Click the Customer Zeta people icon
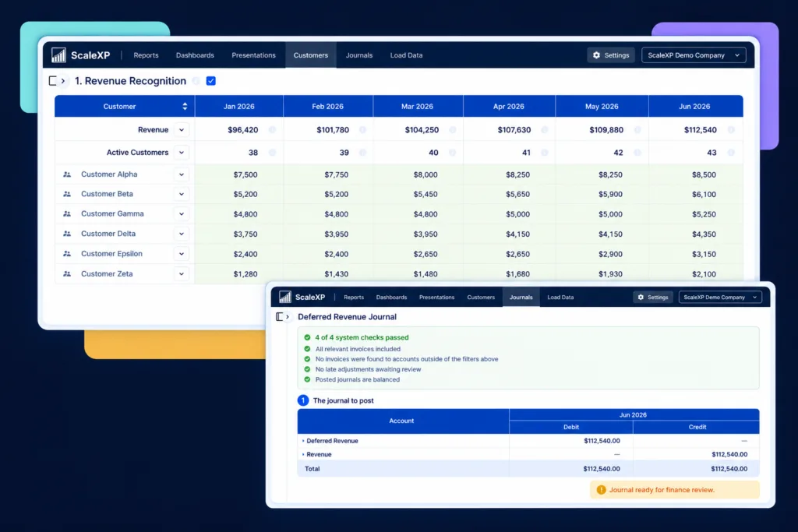The image size is (798, 532). point(67,273)
